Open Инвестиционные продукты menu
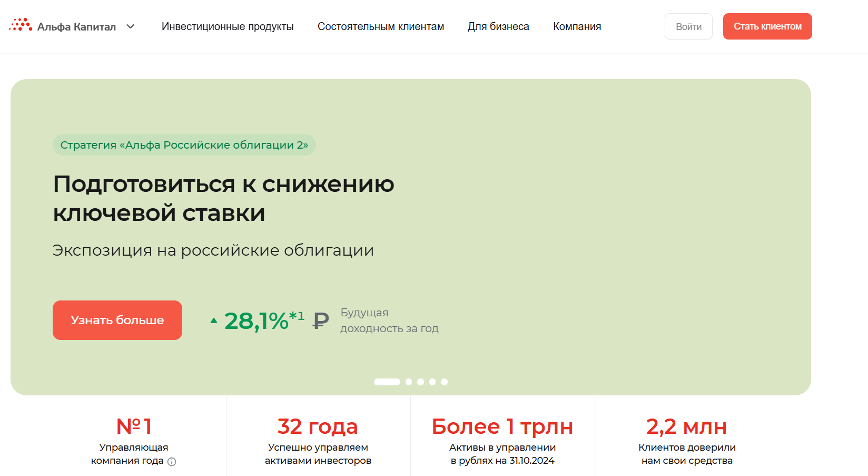868x476 pixels. pos(228,26)
